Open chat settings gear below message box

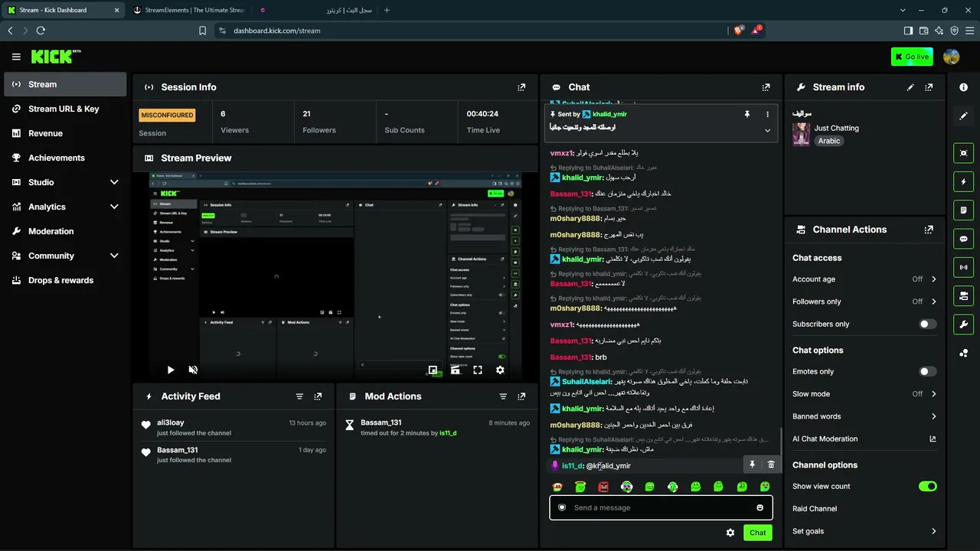(x=730, y=533)
